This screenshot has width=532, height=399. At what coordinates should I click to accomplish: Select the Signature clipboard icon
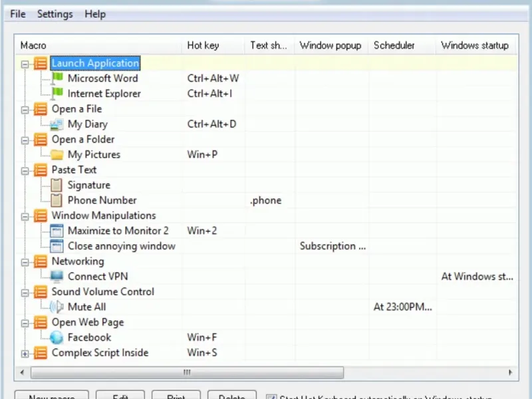(57, 186)
